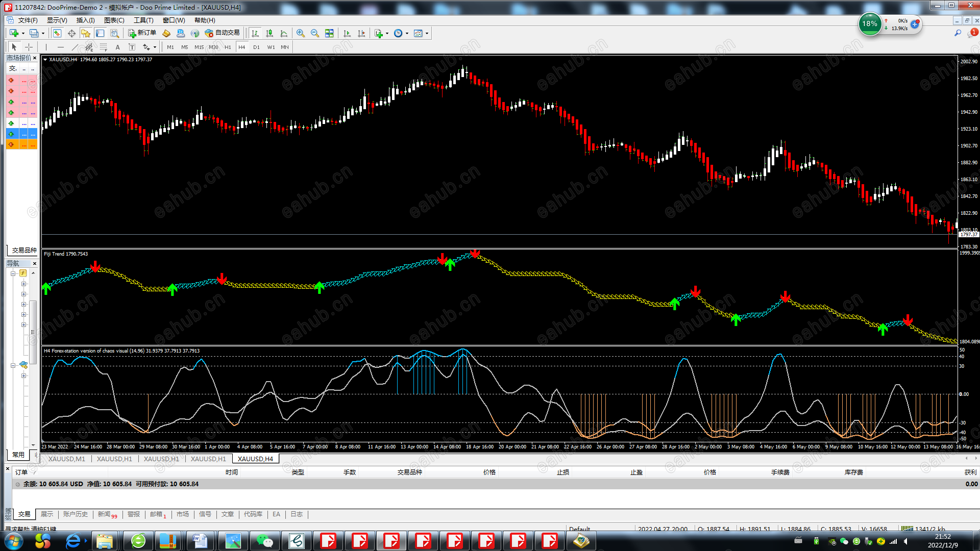The width and height of the screenshot is (980, 551).
Task: Open the 插入(I) menu
Action: tap(85, 20)
